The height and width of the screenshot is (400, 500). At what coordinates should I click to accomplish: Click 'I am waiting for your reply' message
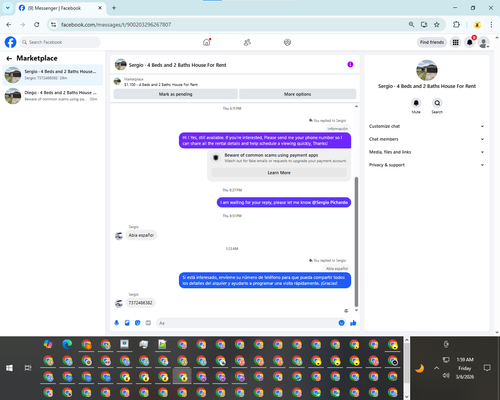(284, 202)
